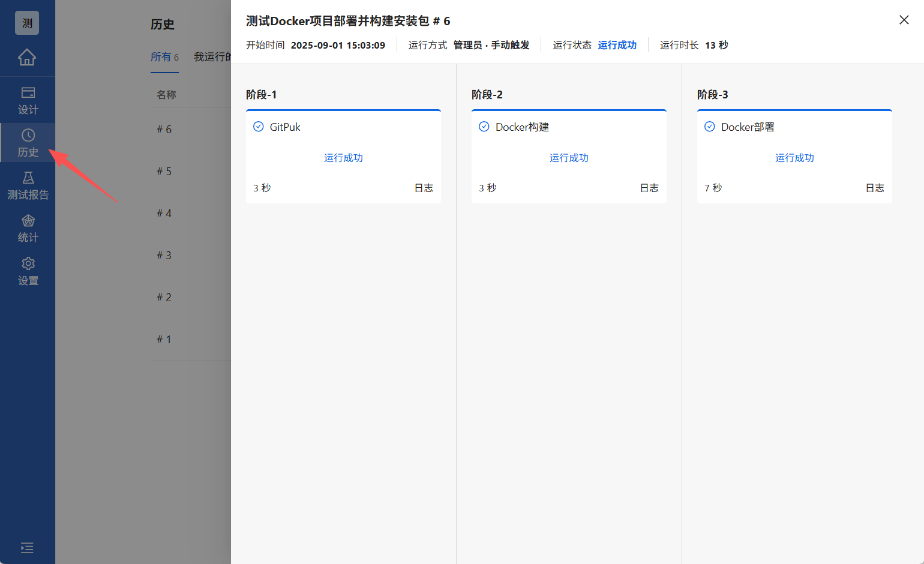The image size is (924, 564).
Task: Open 日志 log for Docker构建 stage
Action: (649, 187)
